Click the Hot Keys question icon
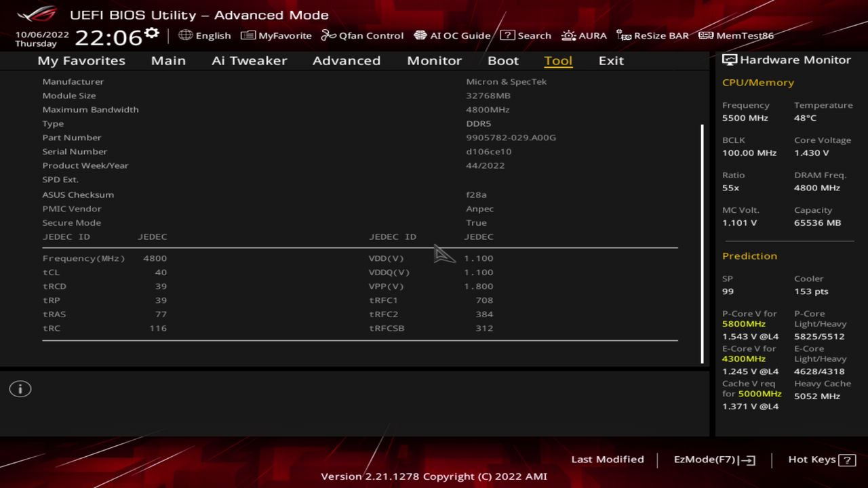 [x=847, y=460]
